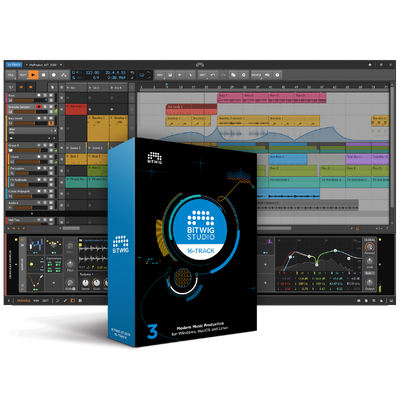Image resolution: width=400 pixels, height=400 pixels.
Task: Switch to the MIX panel view
Action: click(x=36, y=301)
